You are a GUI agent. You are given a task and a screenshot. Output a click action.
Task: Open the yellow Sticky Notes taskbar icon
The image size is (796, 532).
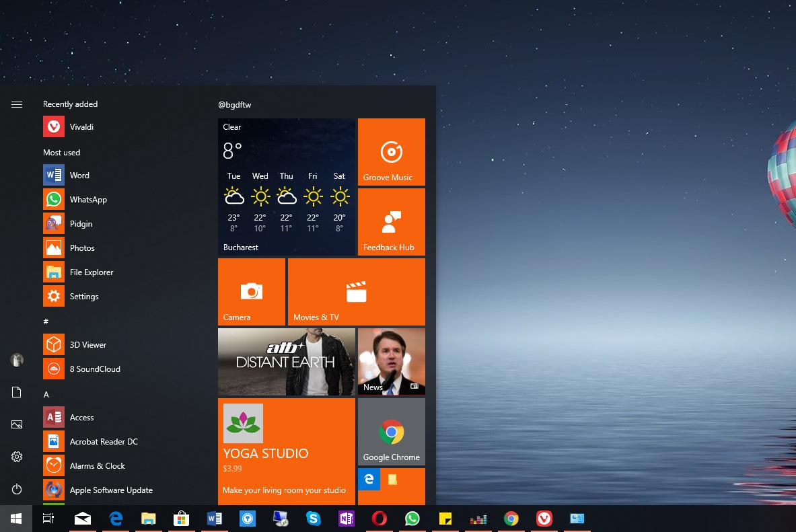click(x=445, y=519)
